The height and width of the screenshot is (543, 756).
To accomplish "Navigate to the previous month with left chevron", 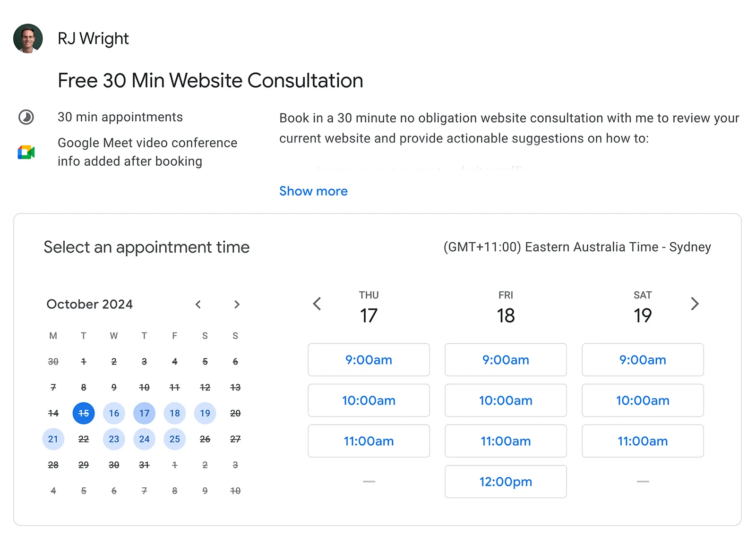I will click(198, 305).
